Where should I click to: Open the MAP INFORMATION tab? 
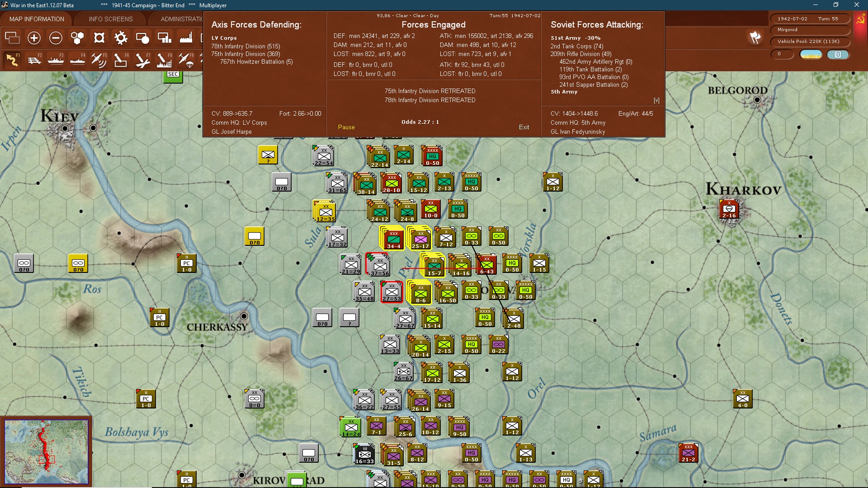click(x=37, y=19)
